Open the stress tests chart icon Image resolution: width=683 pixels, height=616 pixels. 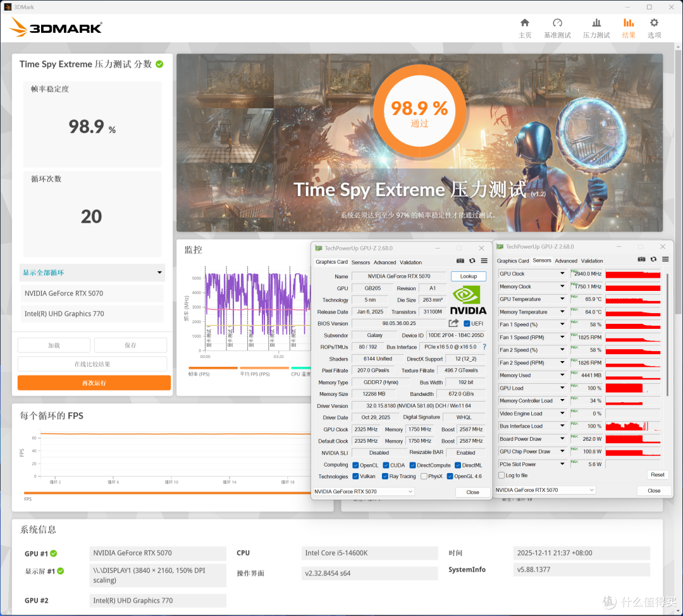(x=596, y=23)
